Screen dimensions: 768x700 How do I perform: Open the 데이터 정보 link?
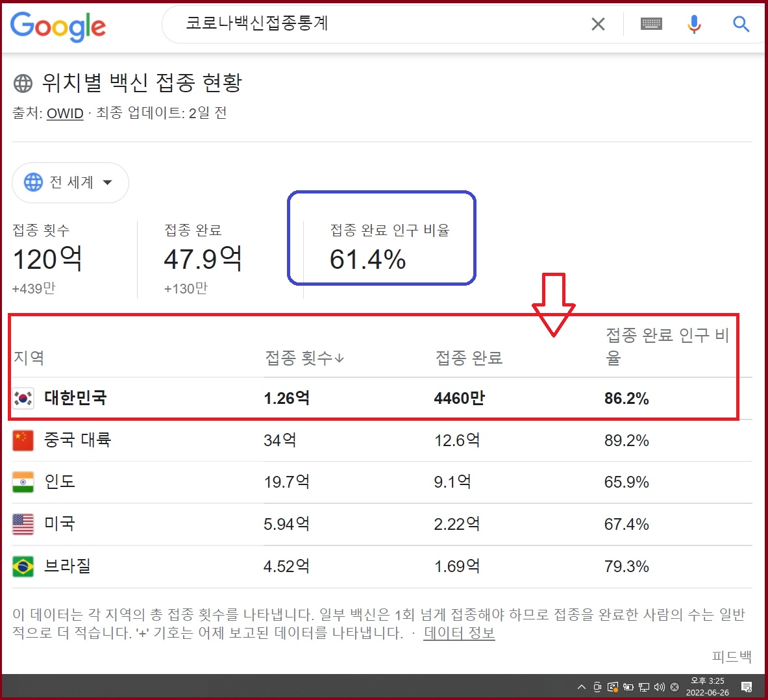point(459,633)
